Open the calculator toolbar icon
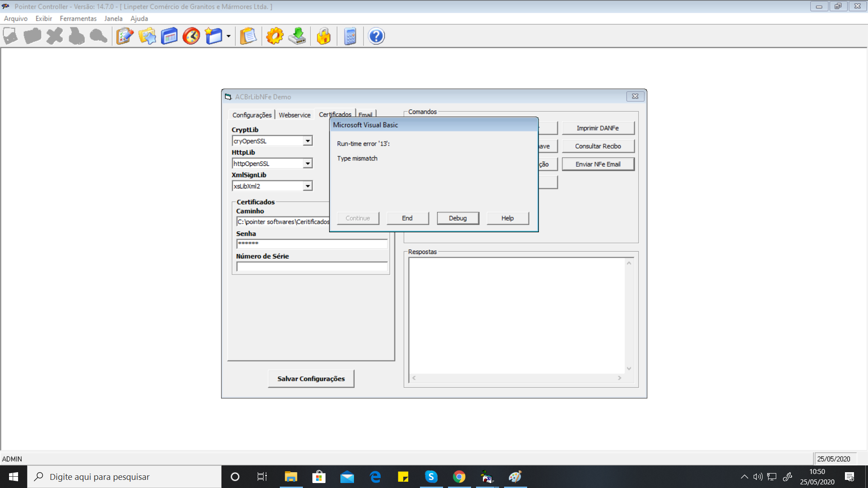Image resolution: width=868 pixels, height=488 pixels. tap(350, 36)
